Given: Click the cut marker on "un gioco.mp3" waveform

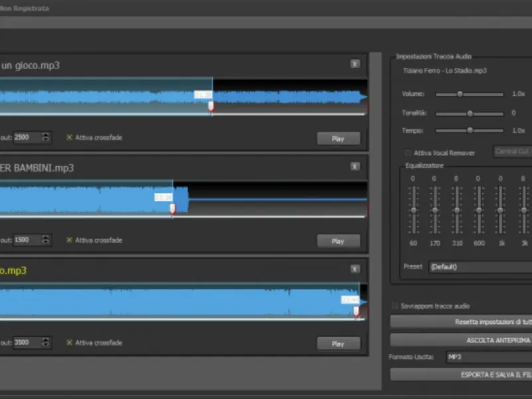Looking at the screenshot, I should click(x=211, y=106).
